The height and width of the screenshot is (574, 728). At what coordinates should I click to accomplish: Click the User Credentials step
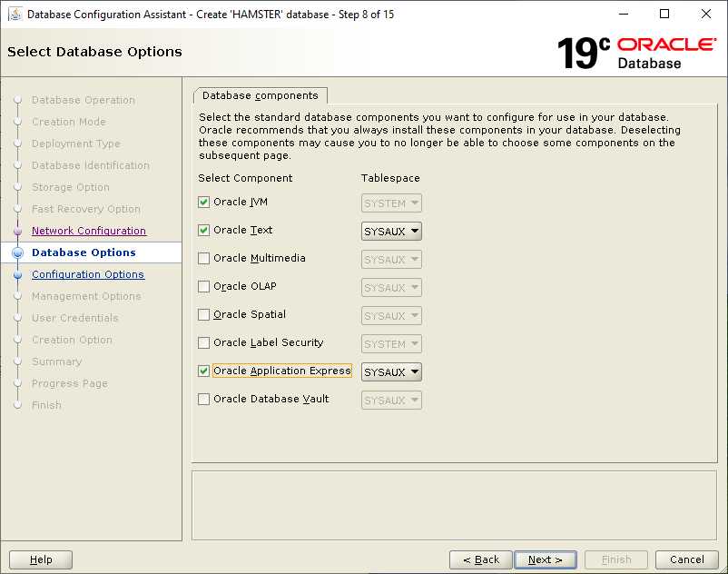pyautogui.click(x=74, y=318)
